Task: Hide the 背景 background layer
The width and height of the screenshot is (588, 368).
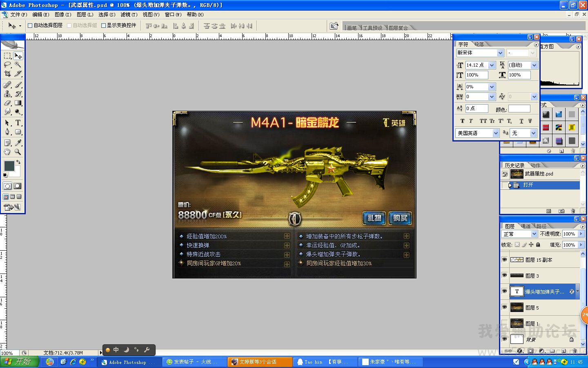Action: (505, 339)
